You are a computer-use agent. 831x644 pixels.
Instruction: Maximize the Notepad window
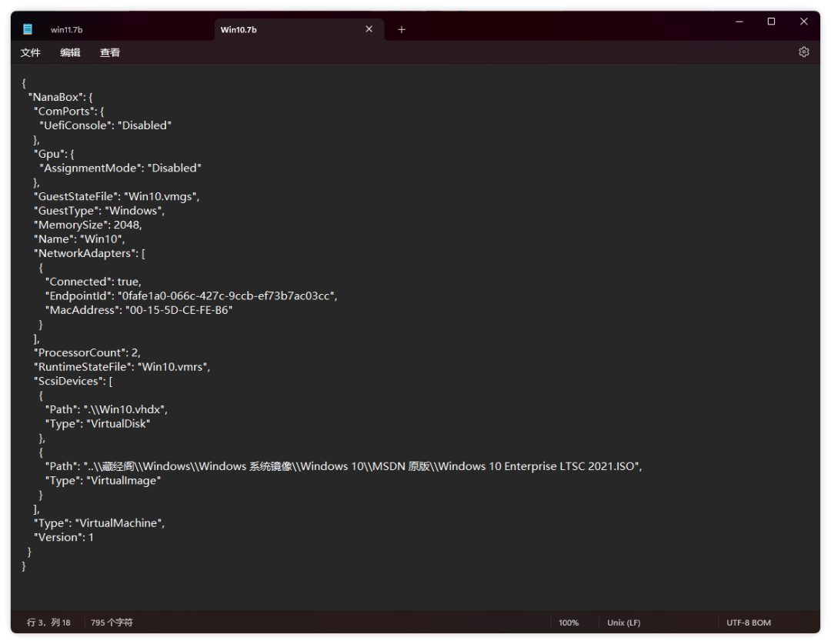(x=771, y=22)
